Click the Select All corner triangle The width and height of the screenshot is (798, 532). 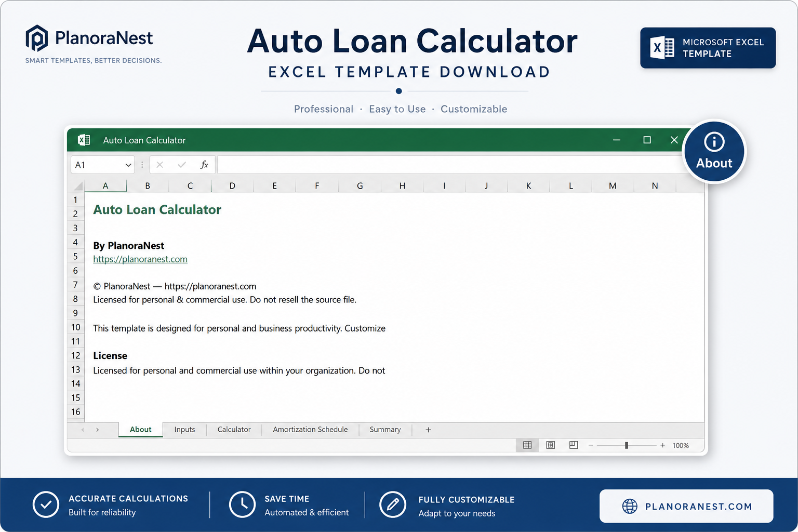[x=78, y=186]
